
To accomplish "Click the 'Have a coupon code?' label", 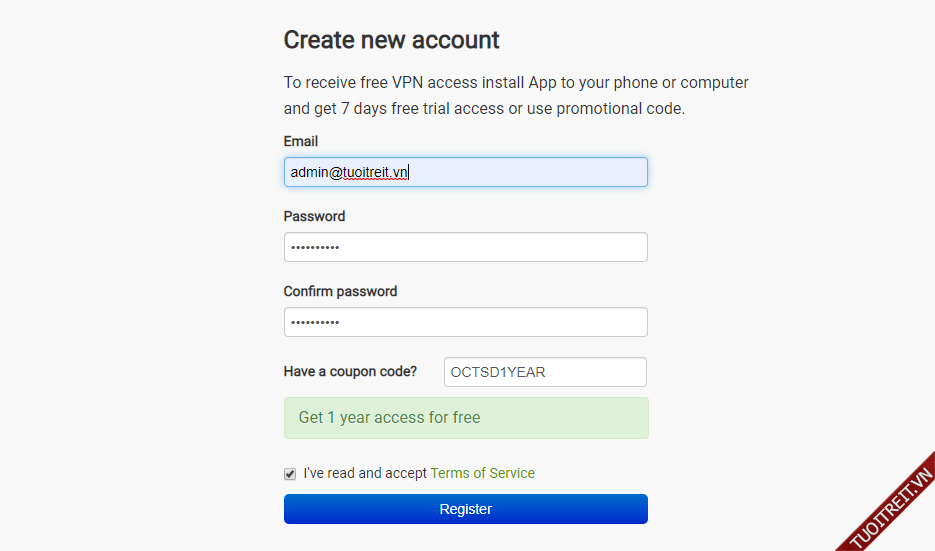I will click(x=350, y=371).
